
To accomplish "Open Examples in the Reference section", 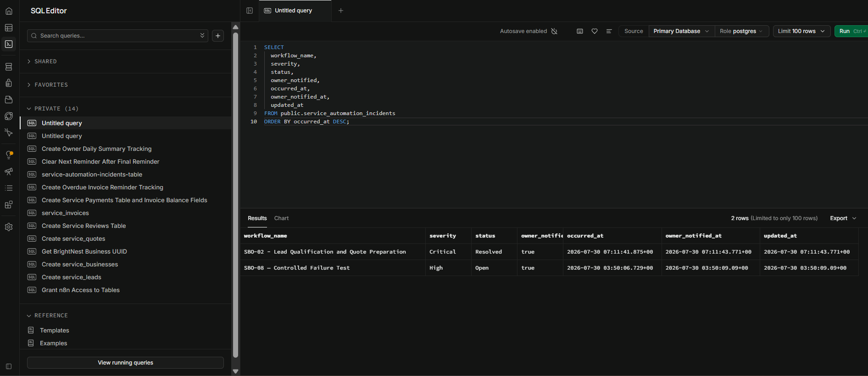I will pos(54,343).
